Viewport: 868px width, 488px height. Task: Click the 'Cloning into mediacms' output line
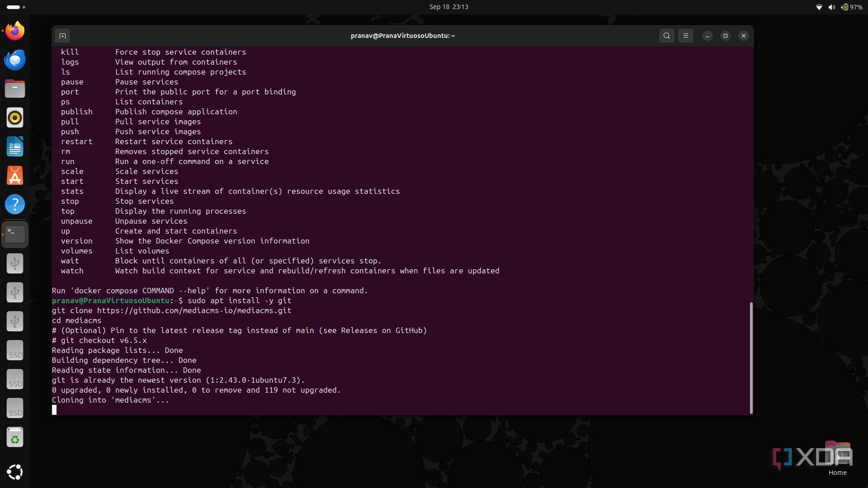coord(110,400)
